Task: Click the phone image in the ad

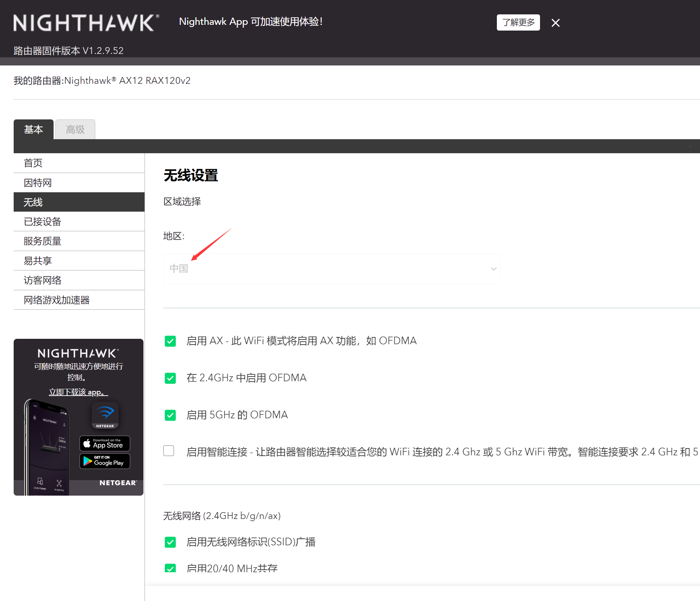Action: tap(46, 447)
